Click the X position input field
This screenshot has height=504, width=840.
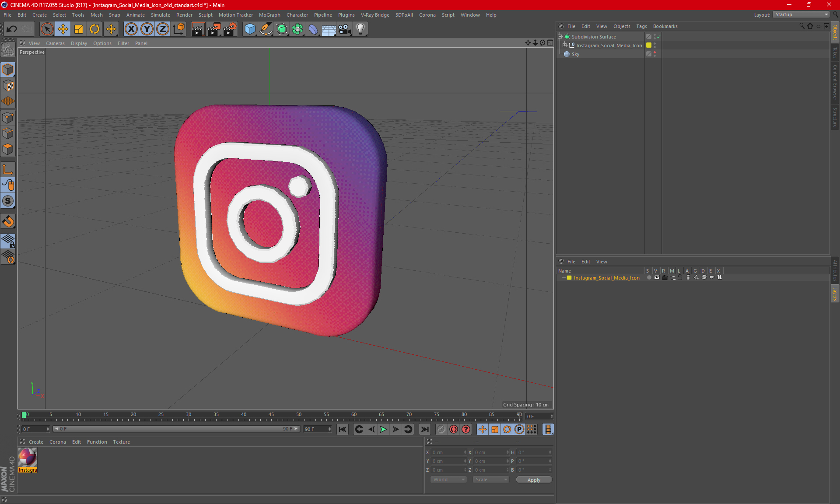pos(449,452)
